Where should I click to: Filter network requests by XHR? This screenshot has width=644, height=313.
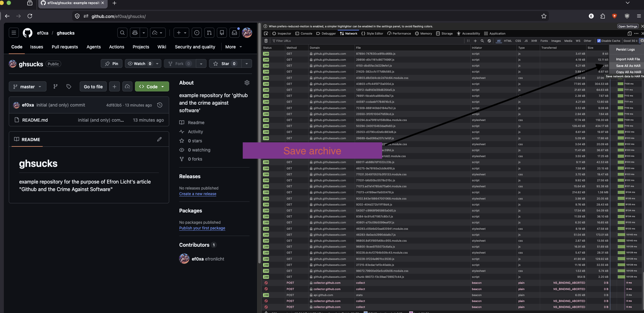(x=534, y=41)
